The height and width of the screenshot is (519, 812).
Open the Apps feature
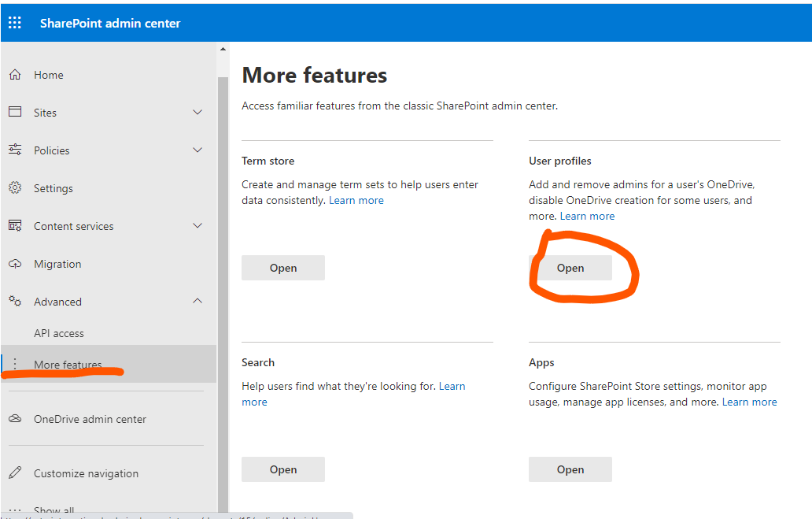[x=570, y=469]
